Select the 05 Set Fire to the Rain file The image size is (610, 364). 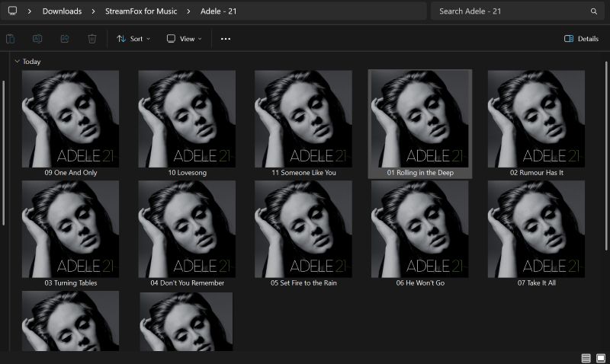pos(303,234)
